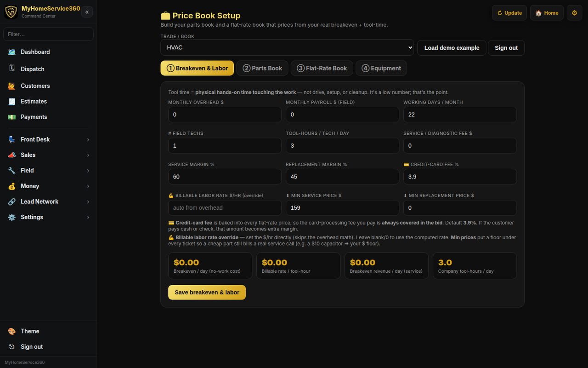Open settings via the top-right gear icon
Screen dimensions: 588x368
click(x=574, y=13)
